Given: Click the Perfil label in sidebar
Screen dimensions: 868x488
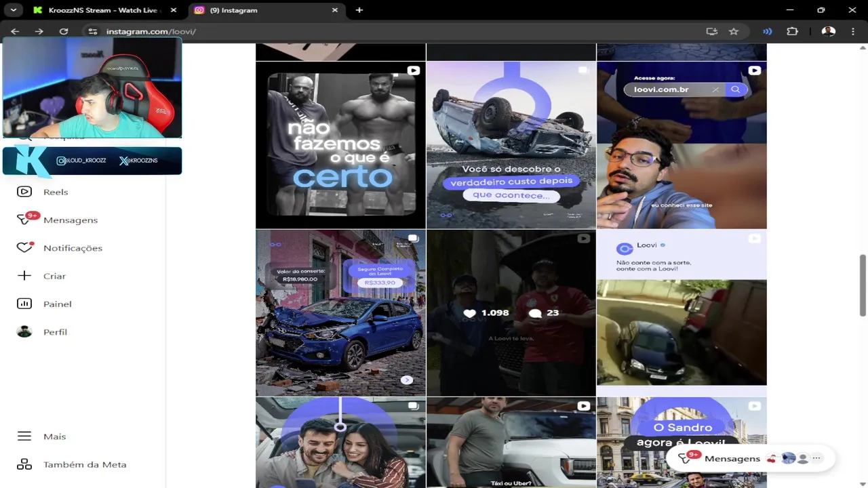Looking at the screenshot, I should [x=55, y=332].
